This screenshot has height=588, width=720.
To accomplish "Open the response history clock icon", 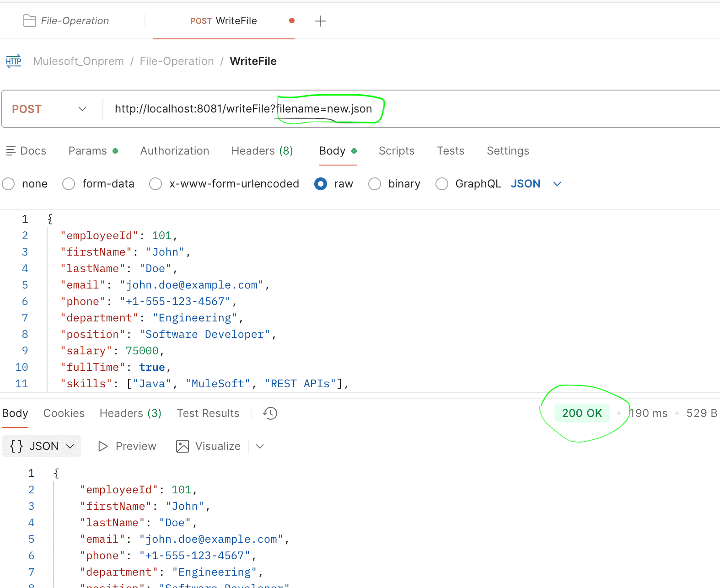I will [x=270, y=413].
